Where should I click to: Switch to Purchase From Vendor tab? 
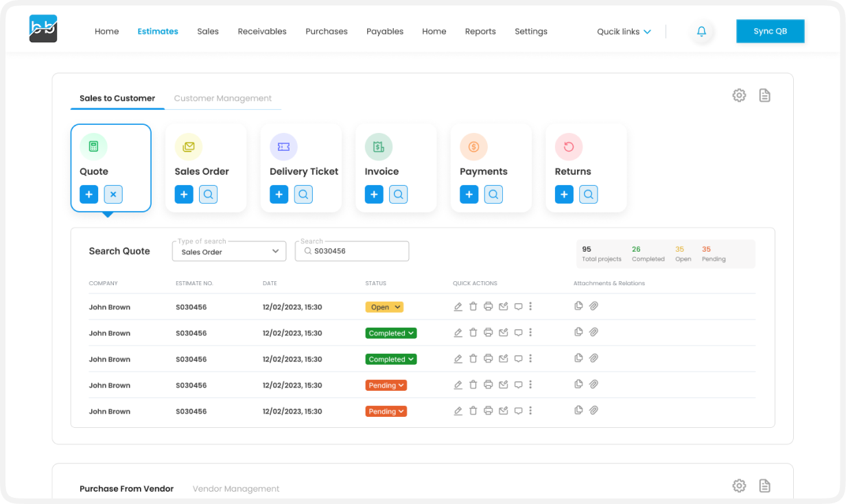click(126, 489)
